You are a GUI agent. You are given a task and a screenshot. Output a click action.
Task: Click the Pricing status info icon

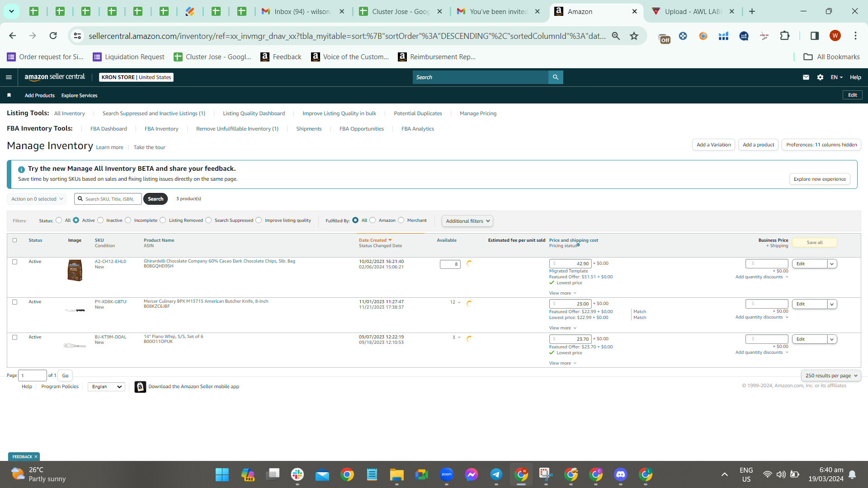(x=578, y=245)
